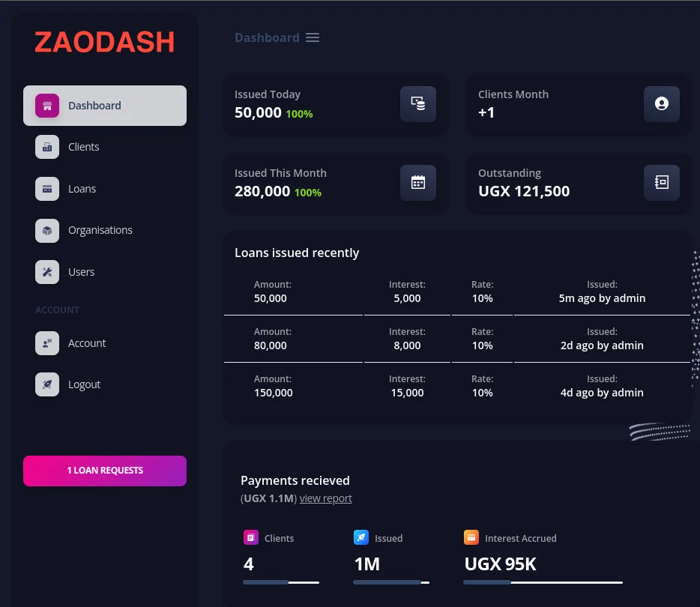700x607 pixels.
Task: Click the Organisations sidebar icon
Action: [x=47, y=231]
